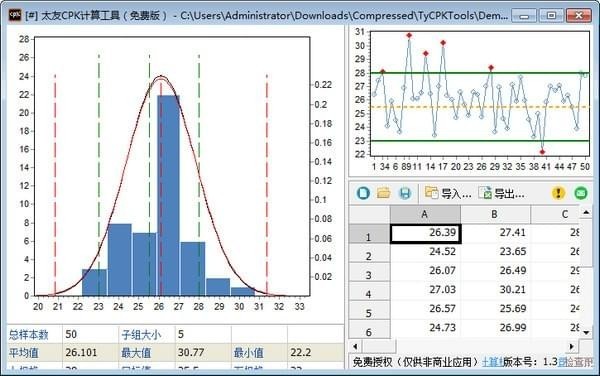Click the 子组大小 value field showing 5

click(x=203, y=334)
